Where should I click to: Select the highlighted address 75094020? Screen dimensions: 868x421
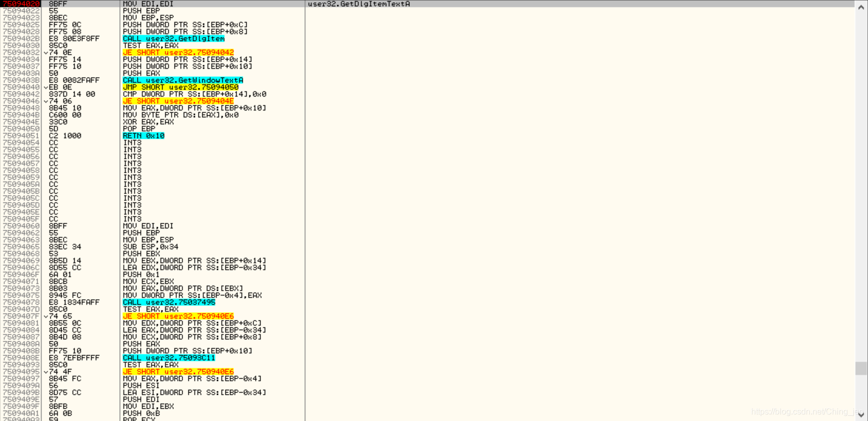tap(21, 4)
